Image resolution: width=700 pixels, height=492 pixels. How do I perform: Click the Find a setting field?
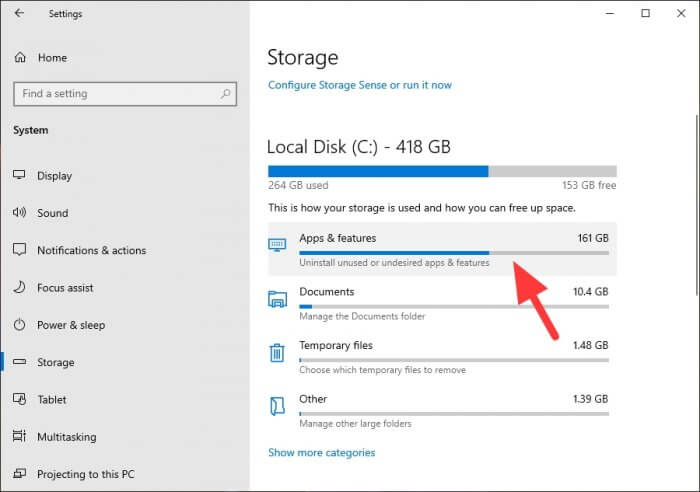pos(125,94)
